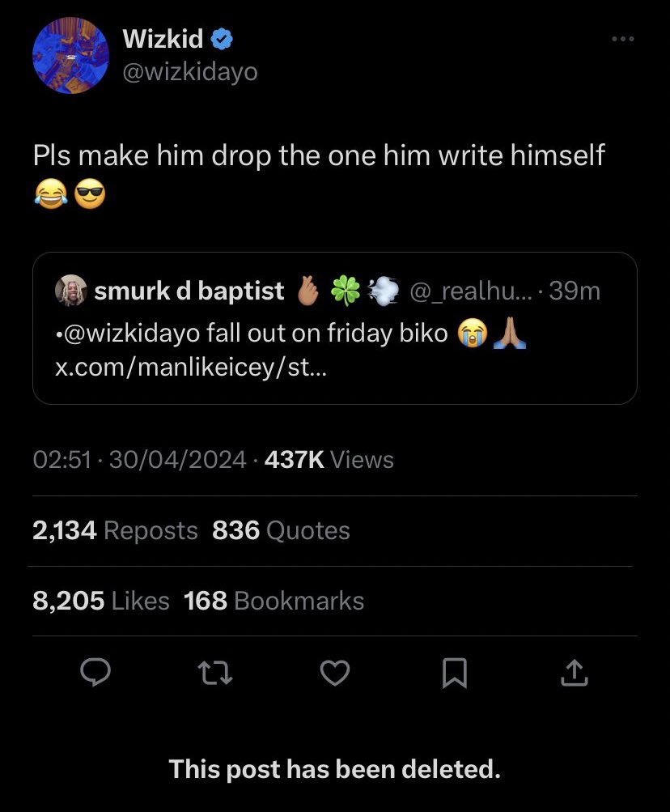Click the reply speech bubble icon
The width and height of the screenshot is (670, 812).
click(97, 672)
